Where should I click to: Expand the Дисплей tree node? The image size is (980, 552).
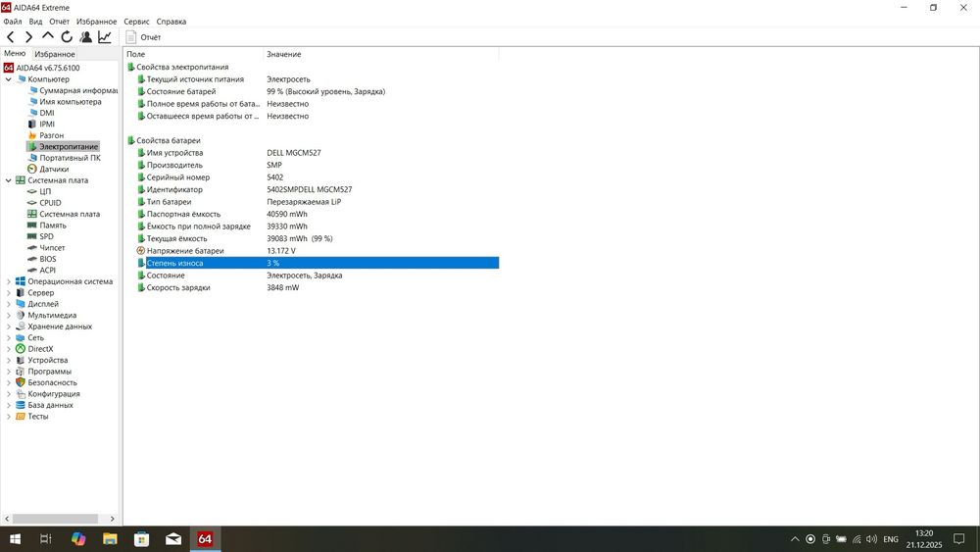8,305
